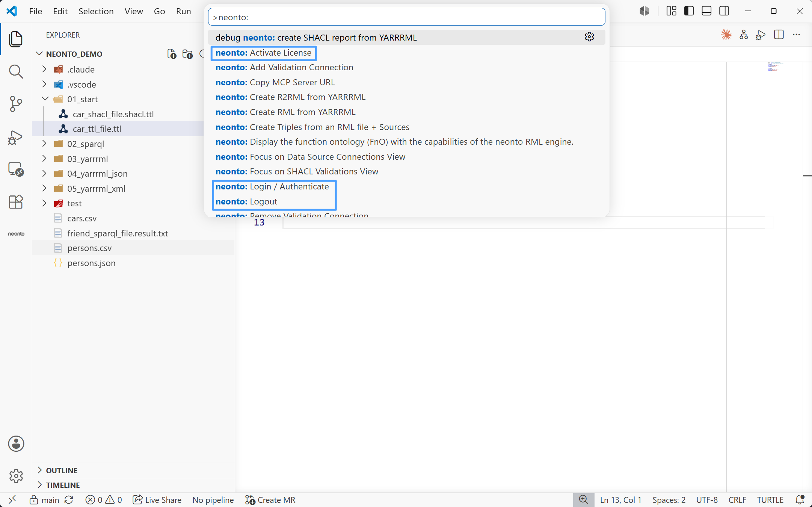
Task: Click the graph nodes icon in editor toolbar
Action: click(x=744, y=35)
